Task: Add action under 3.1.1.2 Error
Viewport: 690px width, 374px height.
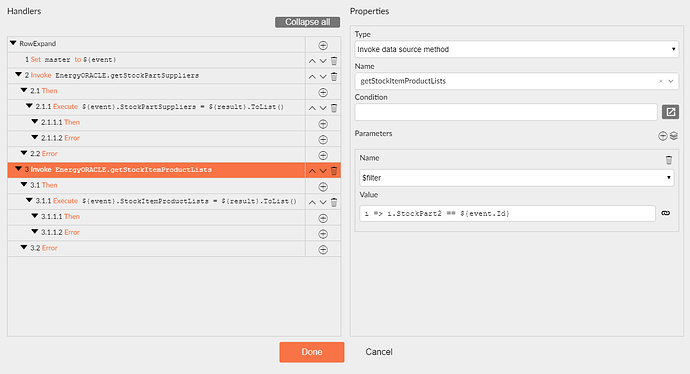Action: point(323,234)
